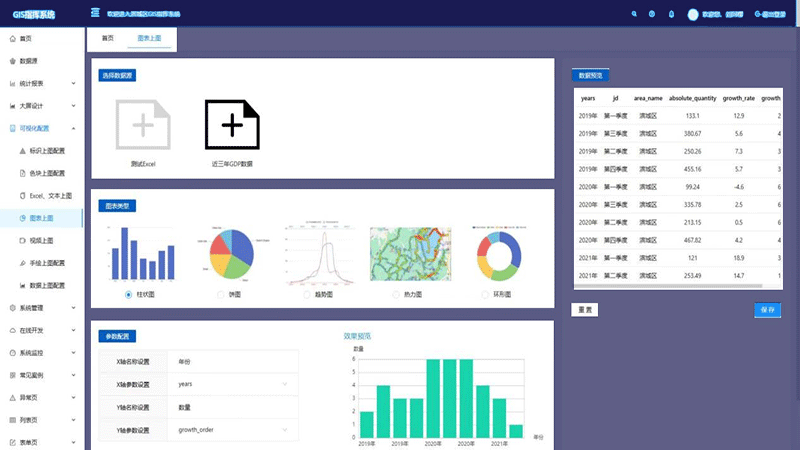The height and width of the screenshot is (450, 800).
Task: Click the sidebar collapse hamburger icon
Action: [x=94, y=14]
